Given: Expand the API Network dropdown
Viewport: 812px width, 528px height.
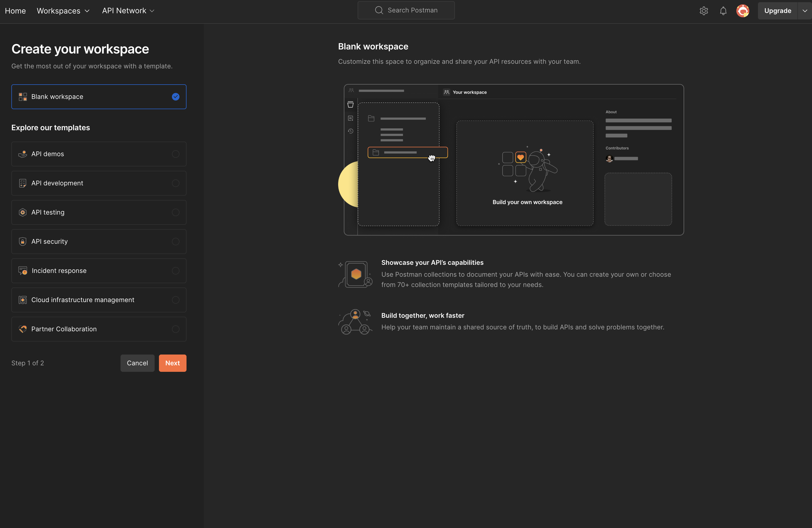Looking at the screenshot, I should tap(128, 11).
